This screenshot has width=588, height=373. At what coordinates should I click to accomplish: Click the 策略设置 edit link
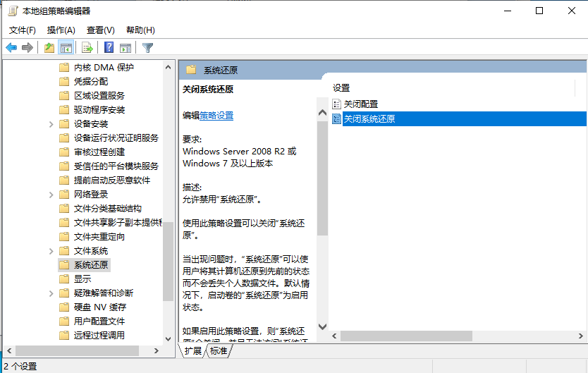coord(216,116)
